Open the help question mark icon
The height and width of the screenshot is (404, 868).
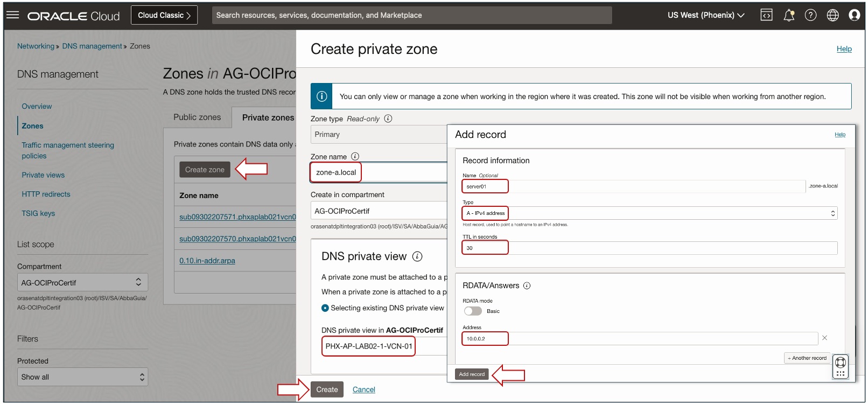[810, 15]
